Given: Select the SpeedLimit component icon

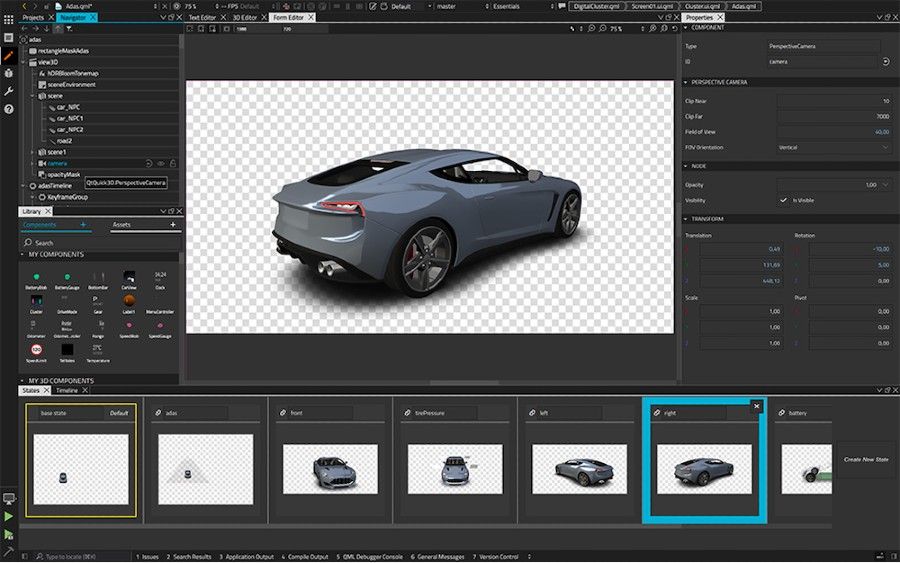Looking at the screenshot, I should click(x=36, y=350).
